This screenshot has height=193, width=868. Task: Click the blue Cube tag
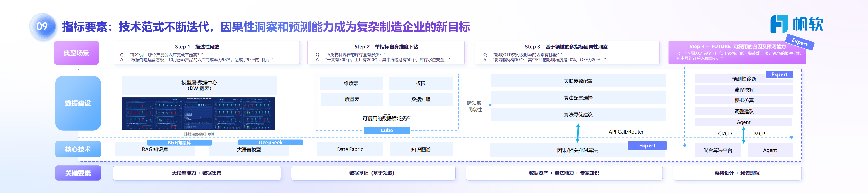click(387, 131)
